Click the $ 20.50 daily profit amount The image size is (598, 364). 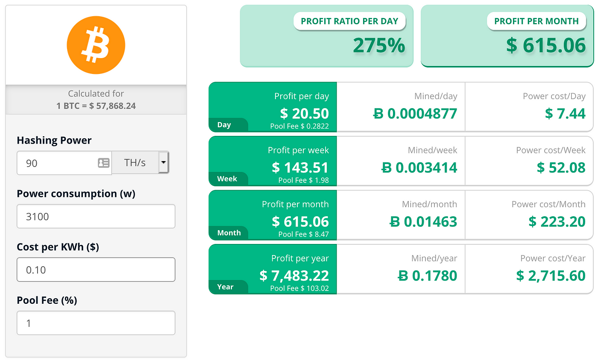[x=305, y=113]
